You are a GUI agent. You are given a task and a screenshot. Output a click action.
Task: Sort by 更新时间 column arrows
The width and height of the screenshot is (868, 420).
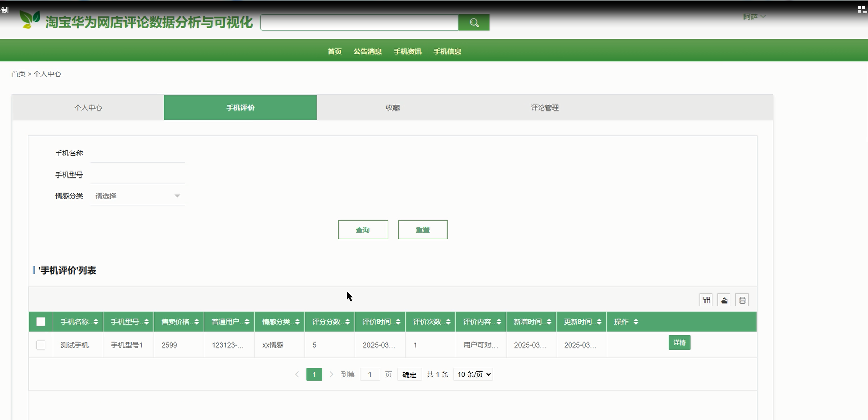(x=599, y=322)
